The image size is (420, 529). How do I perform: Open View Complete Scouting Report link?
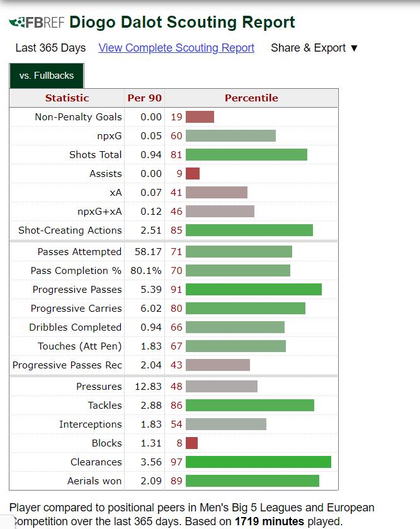point(176,48)
